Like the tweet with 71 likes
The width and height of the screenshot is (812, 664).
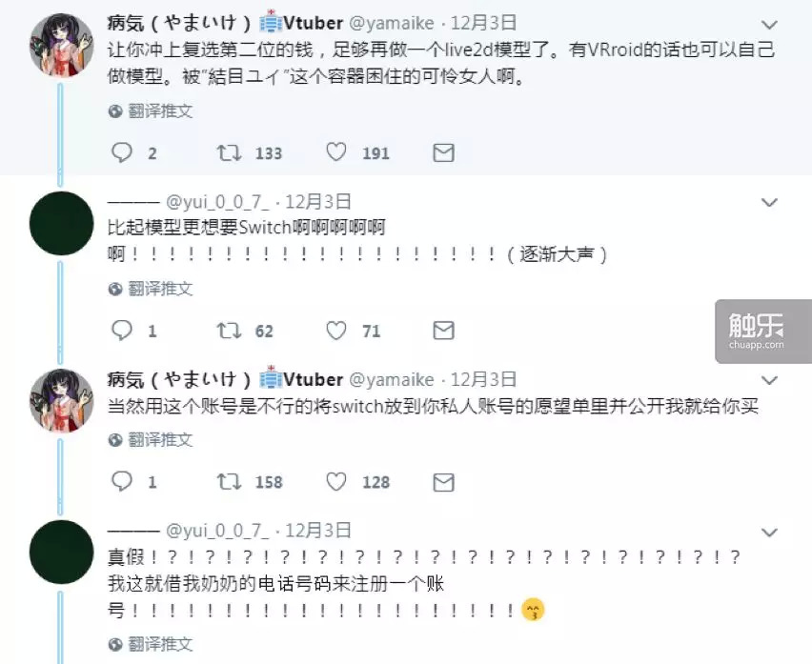click(x=336, y=331)
